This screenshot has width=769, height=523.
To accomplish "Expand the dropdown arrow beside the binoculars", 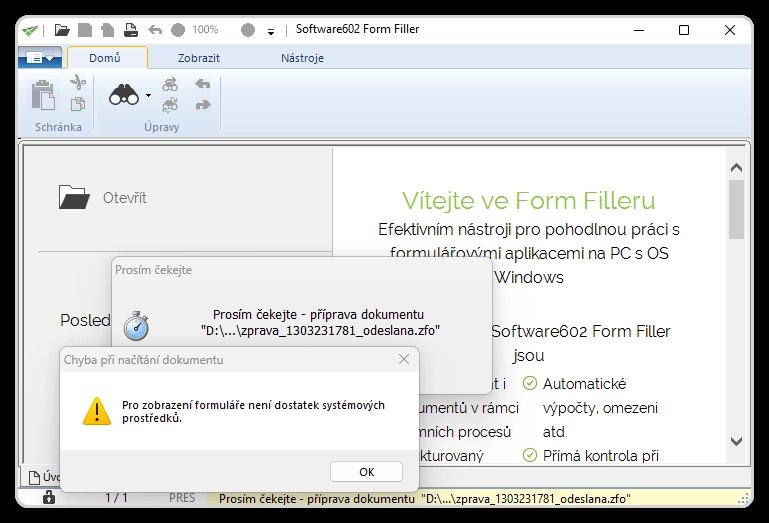I will pyautogui.click(x=148, y=96).
